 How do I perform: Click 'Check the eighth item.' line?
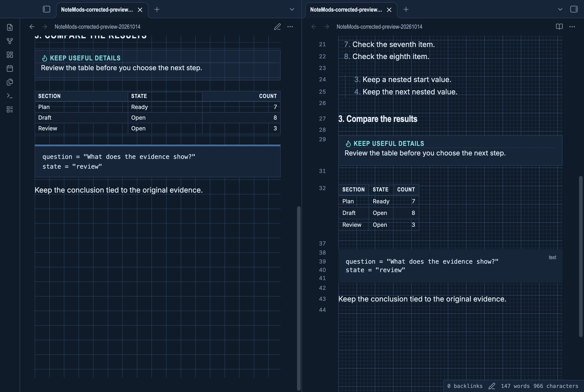click(391, 57)
